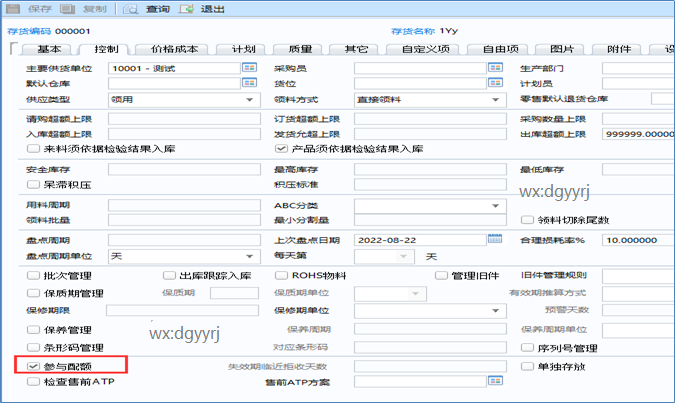Click 保存 button label
The height and width of the screenshot is (403, 675).
tap(40, 9)
